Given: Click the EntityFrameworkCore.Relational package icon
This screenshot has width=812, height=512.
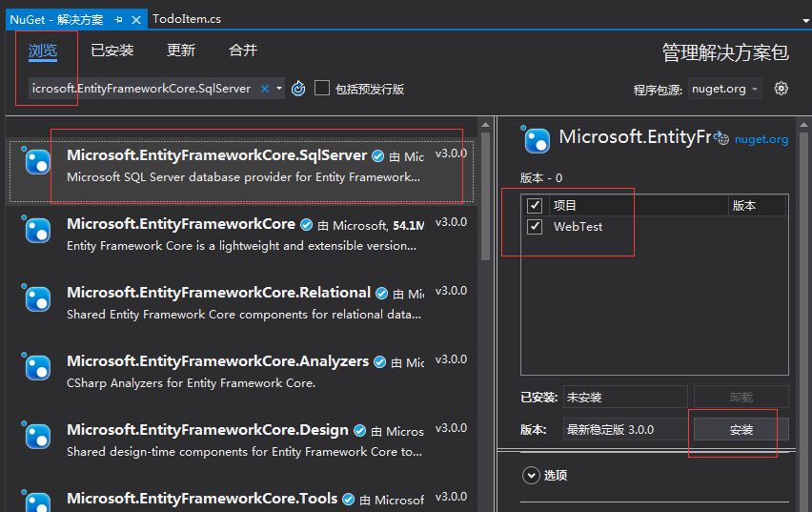Looking at the screenshot, I should [37, 297].
